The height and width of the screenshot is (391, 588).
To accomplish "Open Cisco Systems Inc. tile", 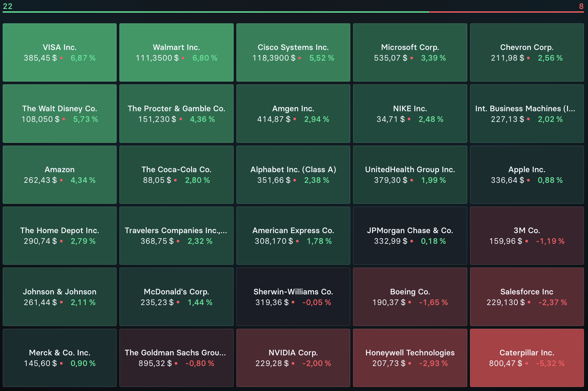I will [293, 52].
